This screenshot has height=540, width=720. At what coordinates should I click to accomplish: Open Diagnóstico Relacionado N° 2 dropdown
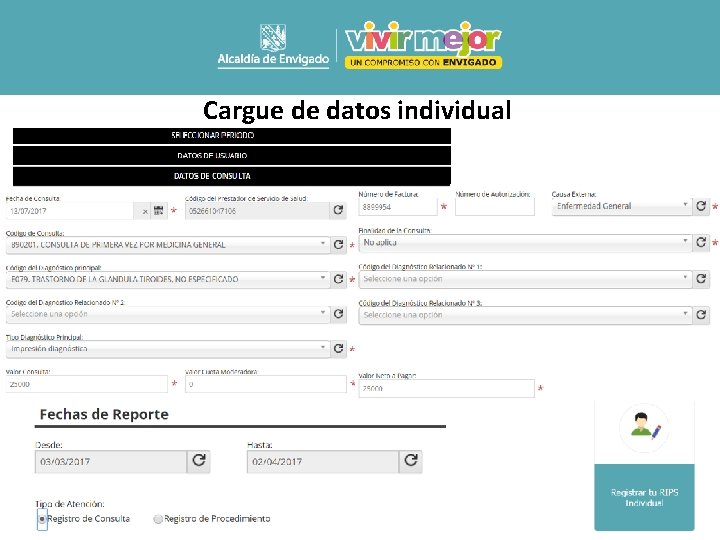click(168, 314)
